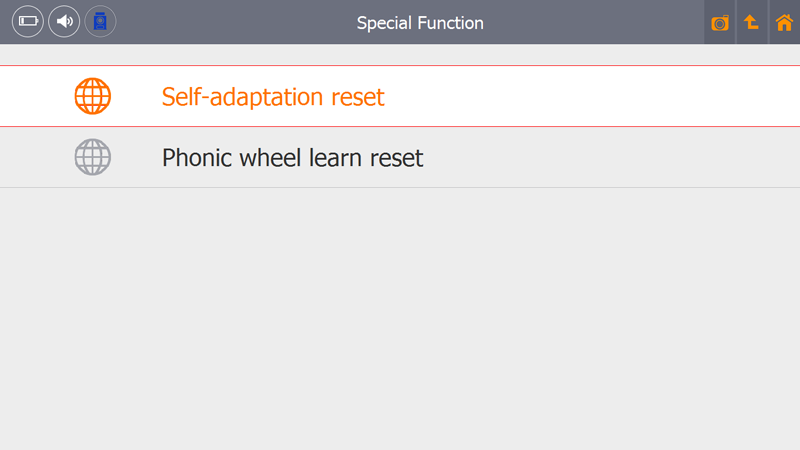800x450 pixels.
Task: Choose the Phonic wheel row area
Action: coord(400,157)
